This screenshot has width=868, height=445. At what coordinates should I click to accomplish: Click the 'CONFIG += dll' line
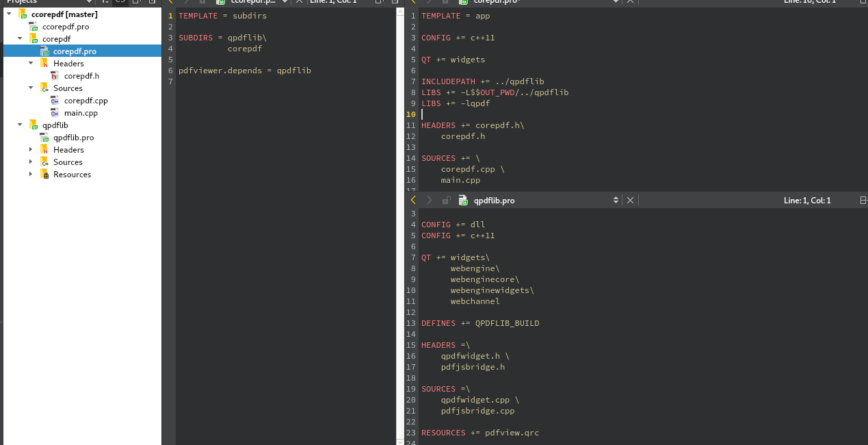[453, 225]
